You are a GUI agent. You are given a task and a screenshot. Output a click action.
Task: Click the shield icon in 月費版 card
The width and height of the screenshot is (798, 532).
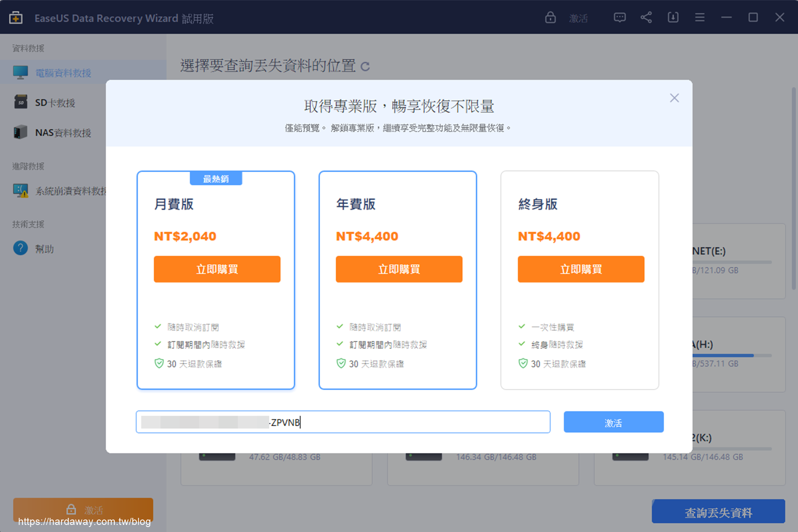coord(159,363)
